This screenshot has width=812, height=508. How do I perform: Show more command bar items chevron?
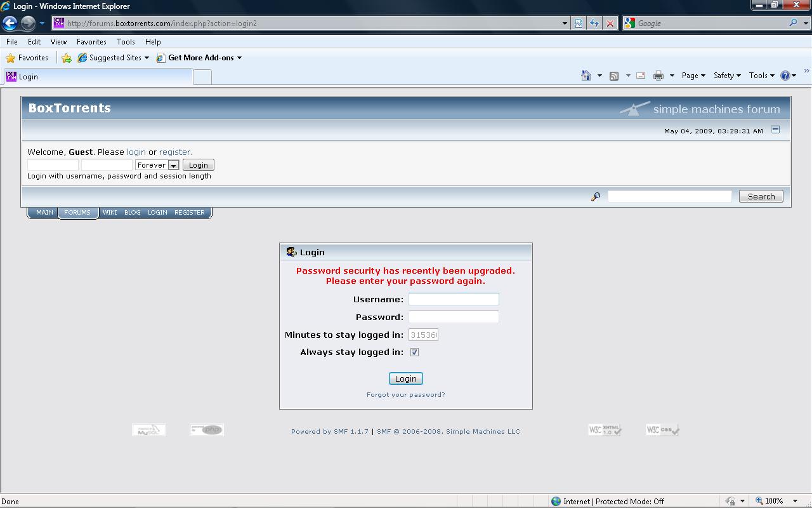(x=807, y=71)
